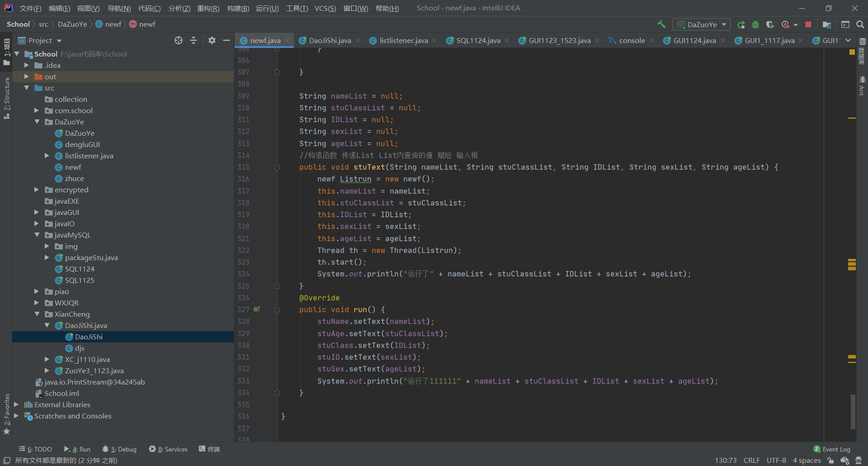868x466 pixels.
Task: Open the Favorites tool window
Action: tap(6, 414)
